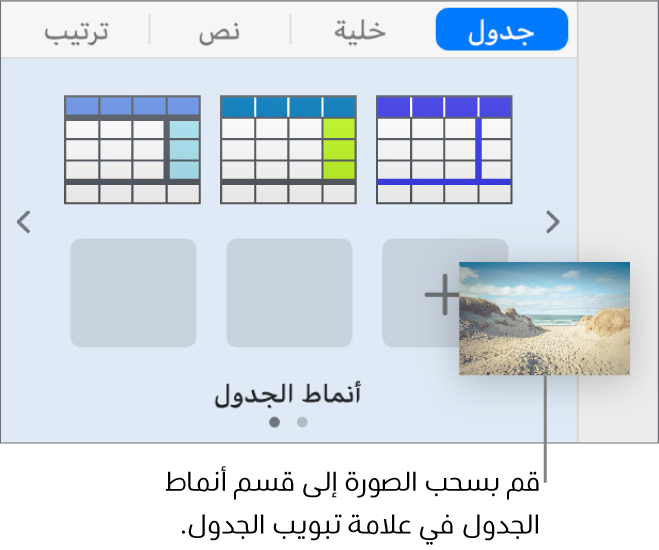Screen dimensions: 659x550
Task: Select the purple-blue table style thumbnail
Action: coord(444,150)
